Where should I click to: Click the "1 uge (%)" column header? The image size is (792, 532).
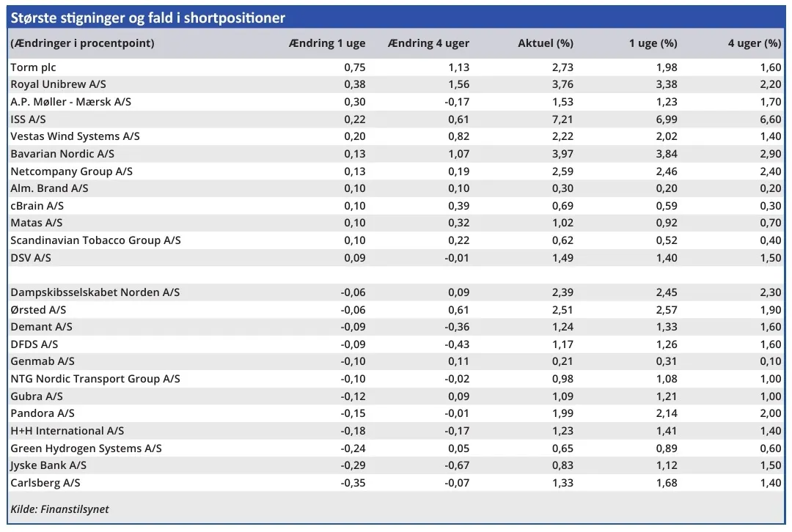click(x=653, y=43)
